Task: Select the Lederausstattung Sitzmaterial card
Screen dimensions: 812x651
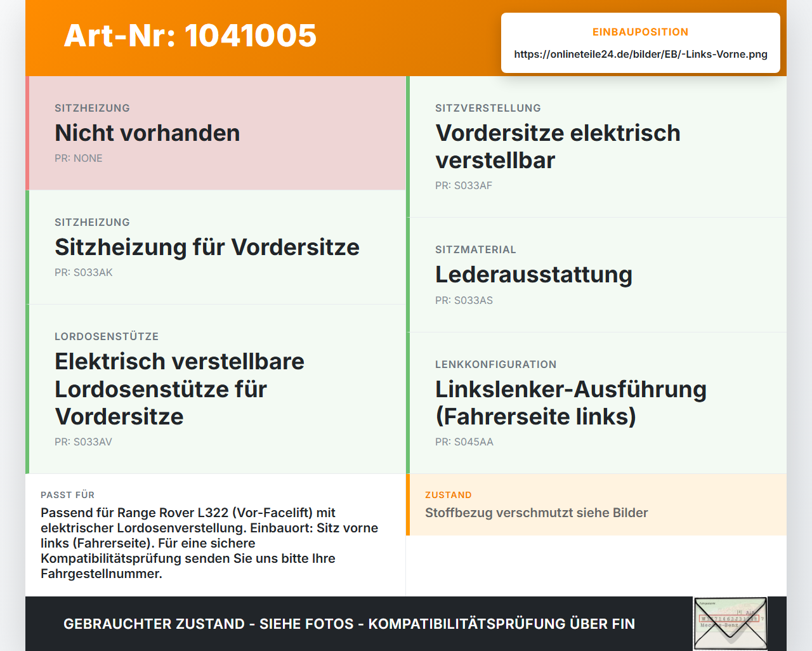Action: (596, 275)
